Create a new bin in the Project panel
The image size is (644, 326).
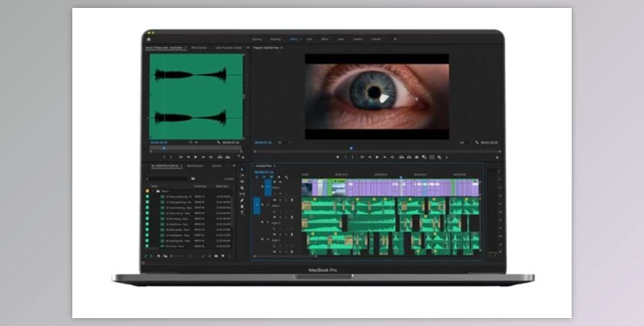point(216,256)
